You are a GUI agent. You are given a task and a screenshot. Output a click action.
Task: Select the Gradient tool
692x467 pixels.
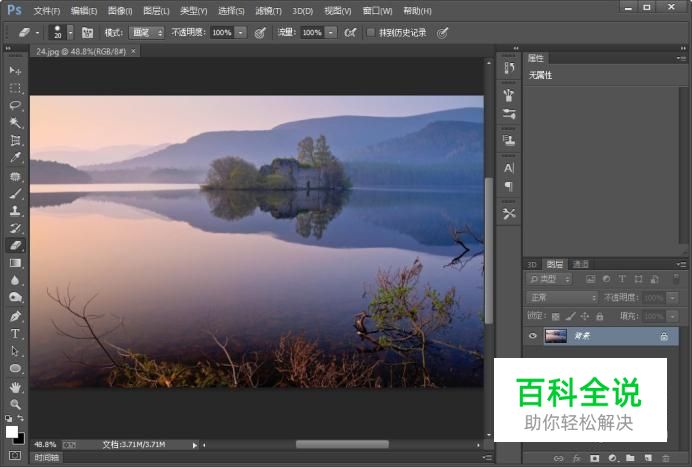coord(15,263)
